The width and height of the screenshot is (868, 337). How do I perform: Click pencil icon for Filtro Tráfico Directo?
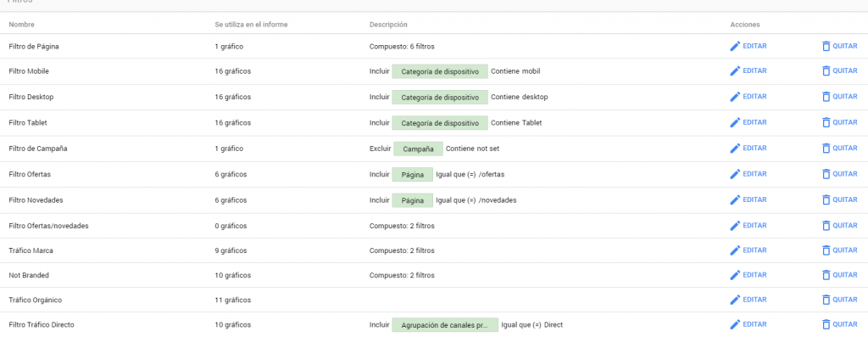coord(735,324)
